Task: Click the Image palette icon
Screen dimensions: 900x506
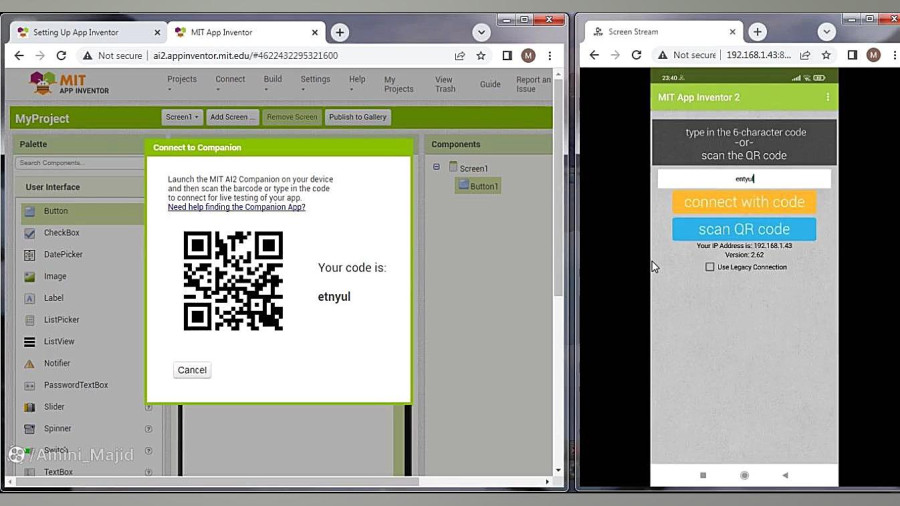Action: coord(29,277)
